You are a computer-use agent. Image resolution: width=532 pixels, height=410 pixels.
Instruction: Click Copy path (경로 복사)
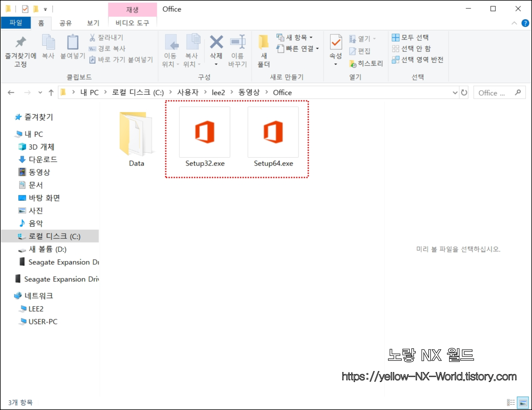coord(107,49)
